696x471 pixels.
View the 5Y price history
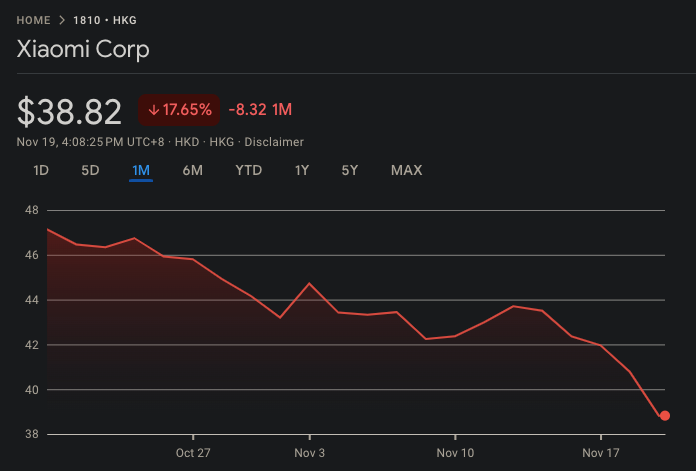tap(349, 170)
